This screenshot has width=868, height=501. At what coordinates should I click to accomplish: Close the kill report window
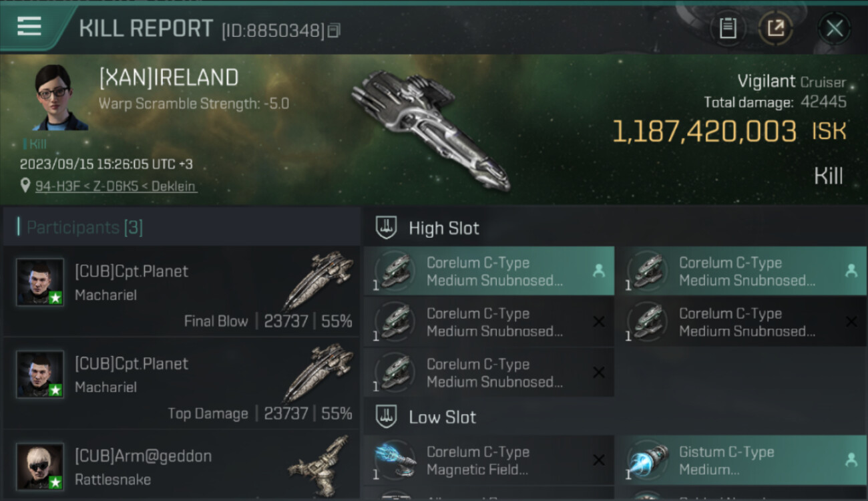[834, 29]
